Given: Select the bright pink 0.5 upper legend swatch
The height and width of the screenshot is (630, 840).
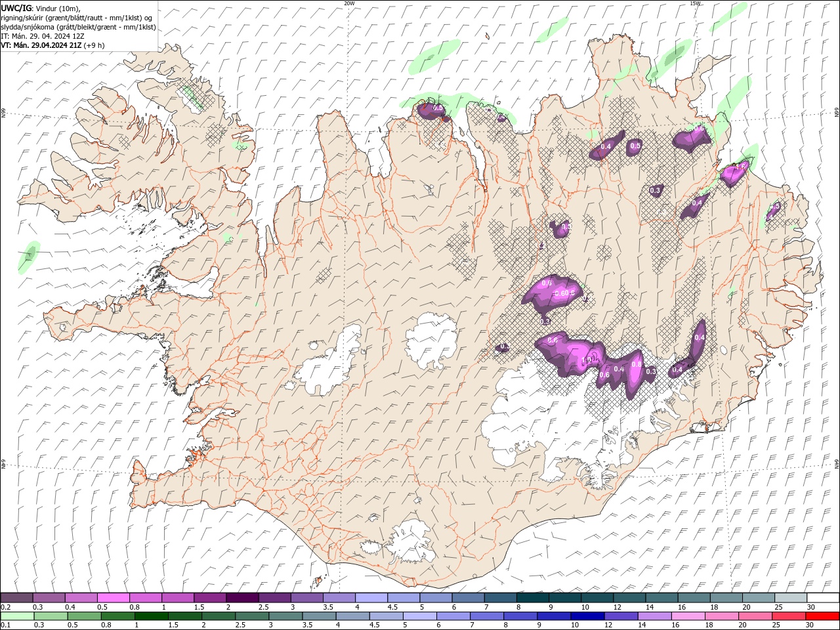Looking at the screenshot, I should click(113, 597).
